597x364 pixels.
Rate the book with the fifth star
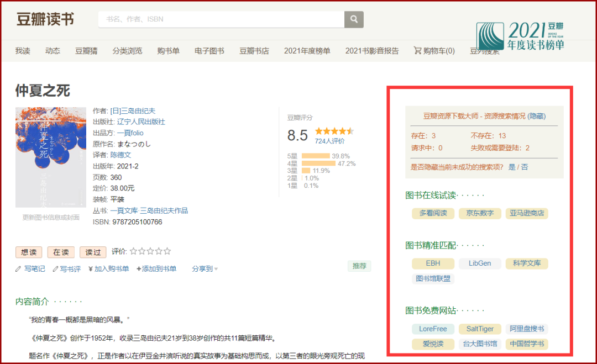(167, 251)
